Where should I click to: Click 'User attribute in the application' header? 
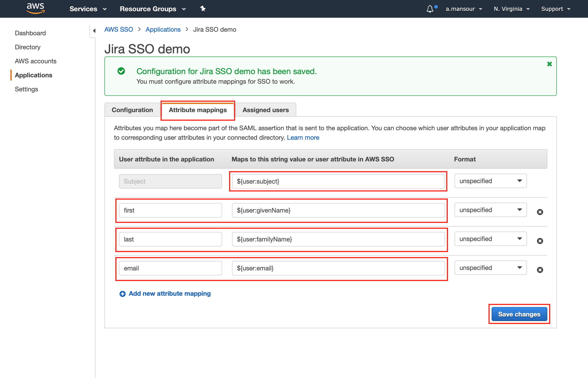[x=166, y=159]
